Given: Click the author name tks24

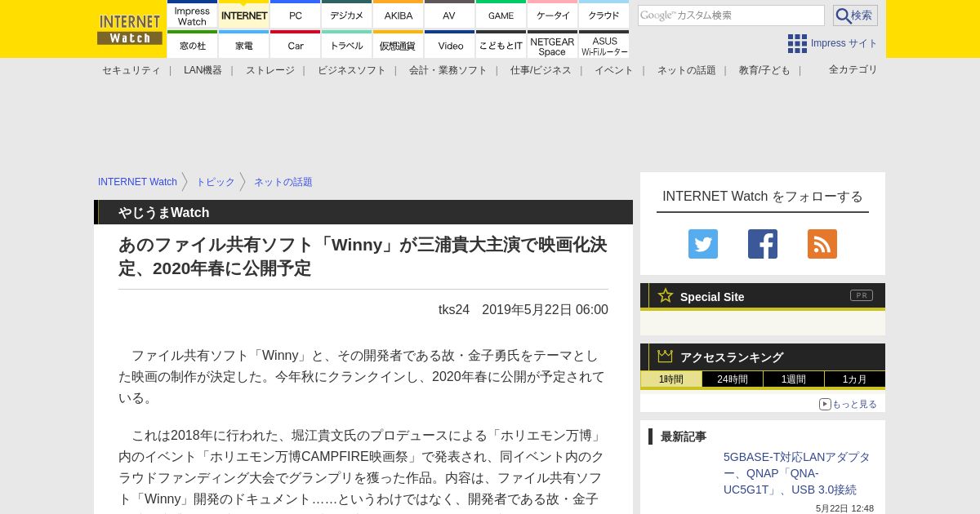Looking at the screenshot, I should [454, 310].
